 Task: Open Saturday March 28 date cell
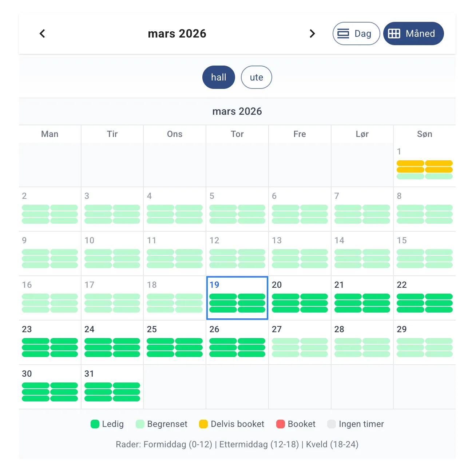coord(362,342)
